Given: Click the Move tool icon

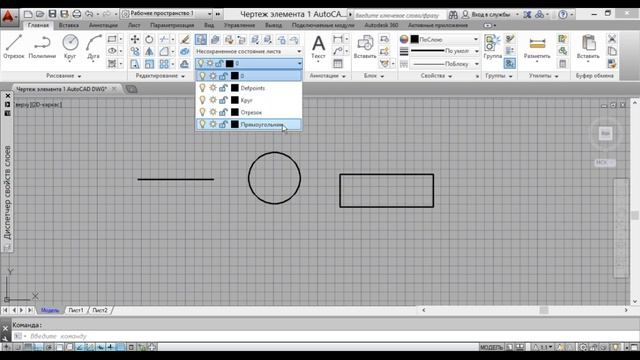Looking at the screenshot, I should point(135,40).
